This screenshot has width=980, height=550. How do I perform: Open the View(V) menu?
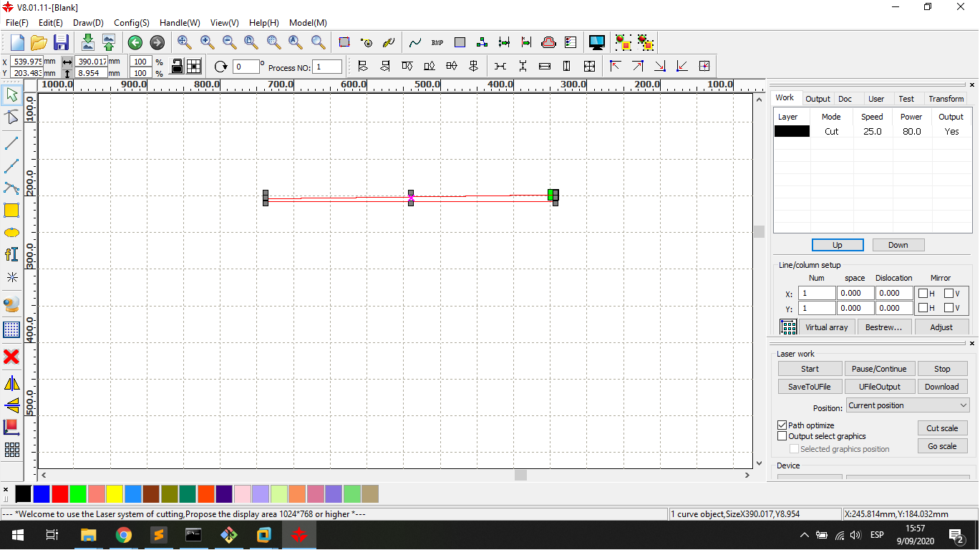[x=225, y=23]
